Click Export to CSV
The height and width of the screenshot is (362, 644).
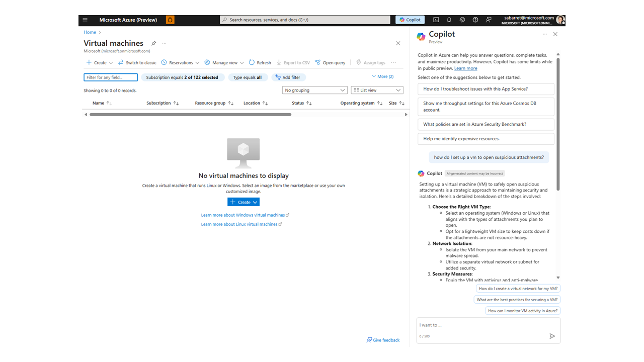[293, 62]
